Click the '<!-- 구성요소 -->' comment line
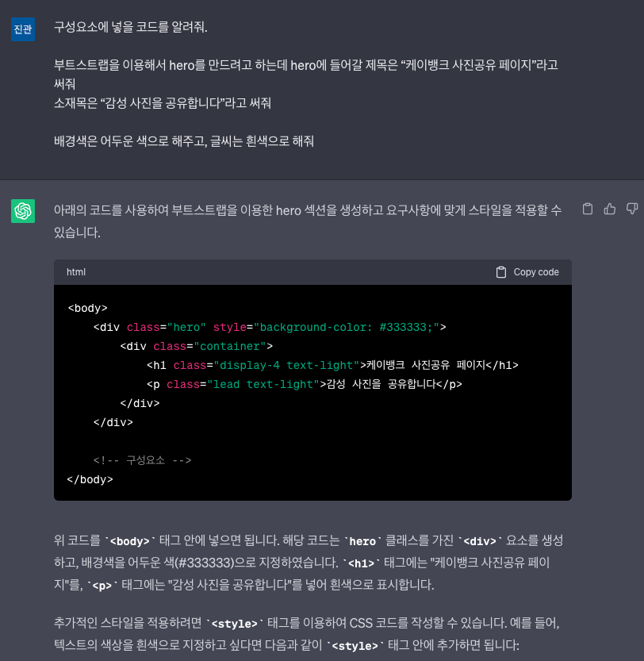The image size is (644, 661). coord(143,460)
